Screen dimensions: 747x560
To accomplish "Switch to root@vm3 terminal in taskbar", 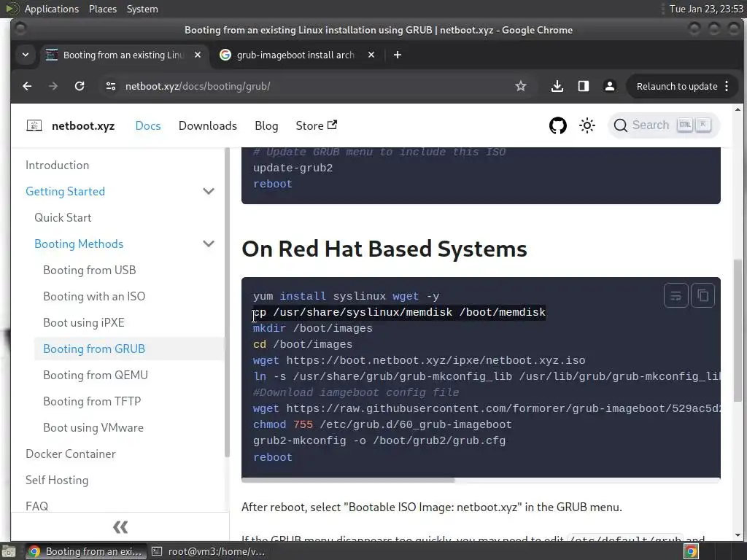I will [x=208, y=551].
